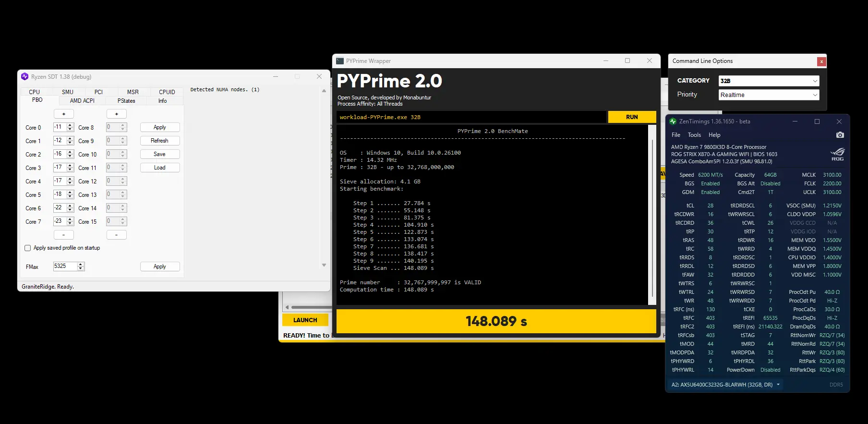Click the minus button below Core 7

pos(63,235)
